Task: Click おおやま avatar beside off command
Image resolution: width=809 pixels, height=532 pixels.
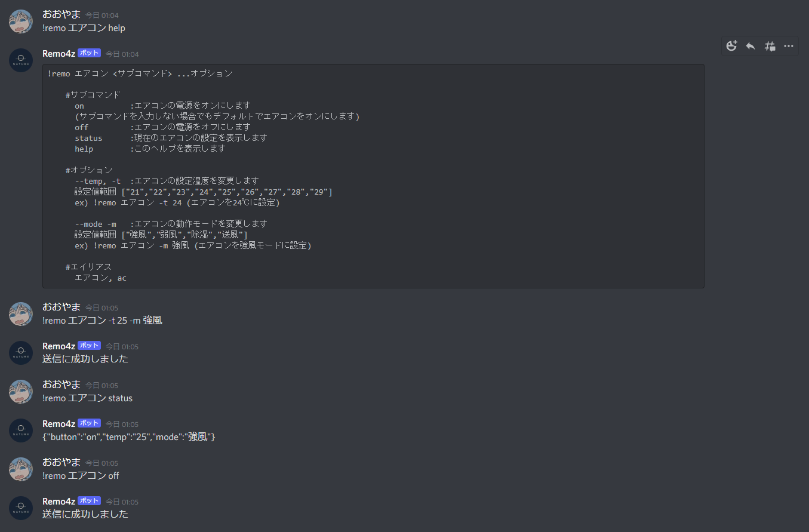Action: tap(21, 469)
